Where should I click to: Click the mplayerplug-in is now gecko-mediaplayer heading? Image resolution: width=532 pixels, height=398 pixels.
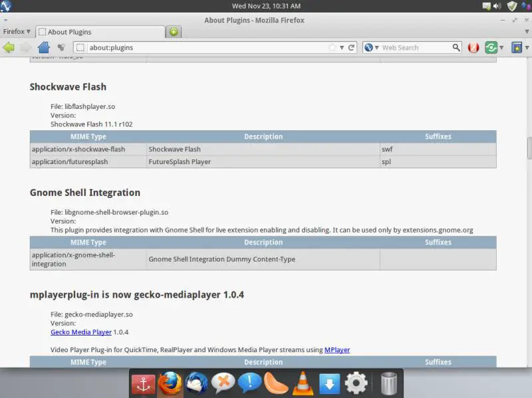click(137, 294)
